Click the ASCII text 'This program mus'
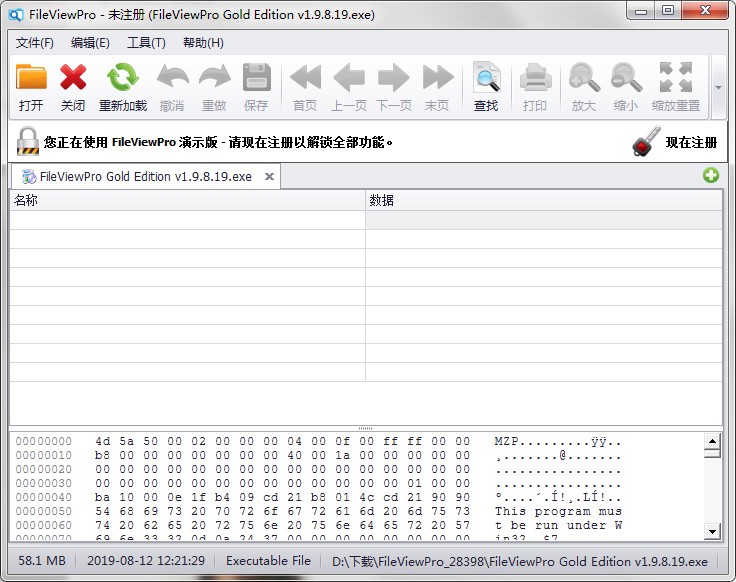 pyautogui.click(x=558, y=511)
